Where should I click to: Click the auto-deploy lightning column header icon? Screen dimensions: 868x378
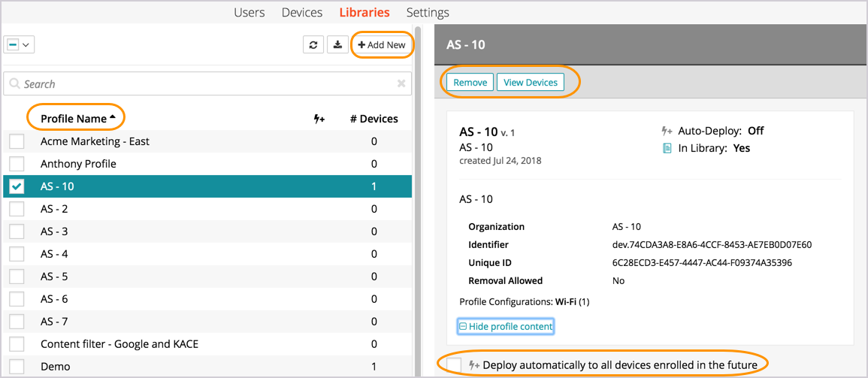pos(319,119)
